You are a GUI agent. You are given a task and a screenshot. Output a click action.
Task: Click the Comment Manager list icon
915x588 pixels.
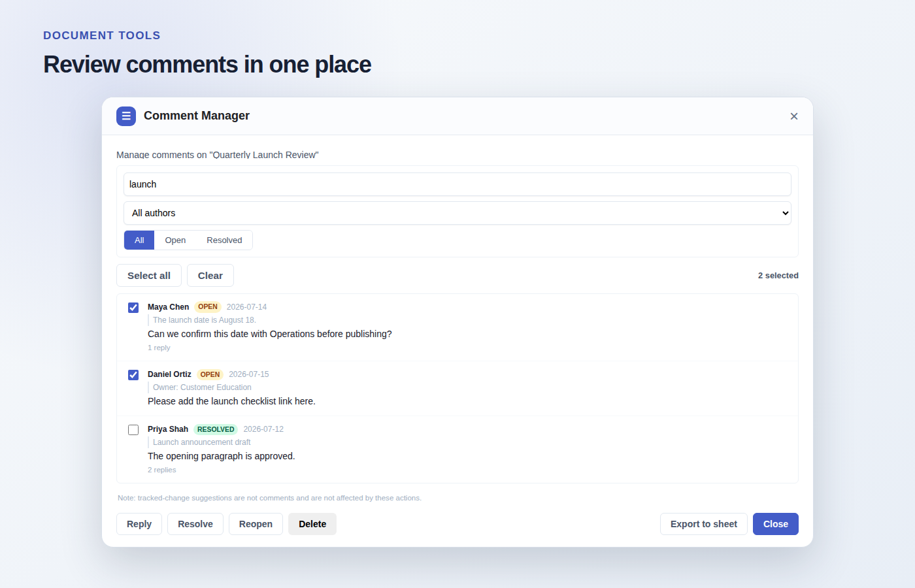tap(126, 116)
